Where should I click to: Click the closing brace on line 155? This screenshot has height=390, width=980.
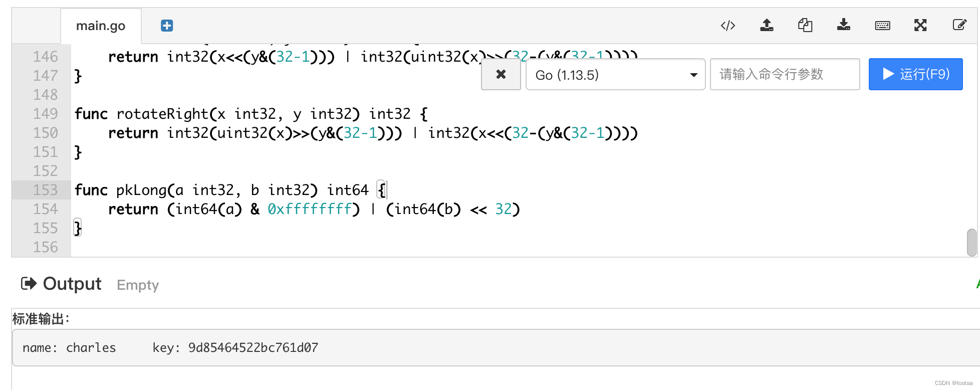coord(78,228)
